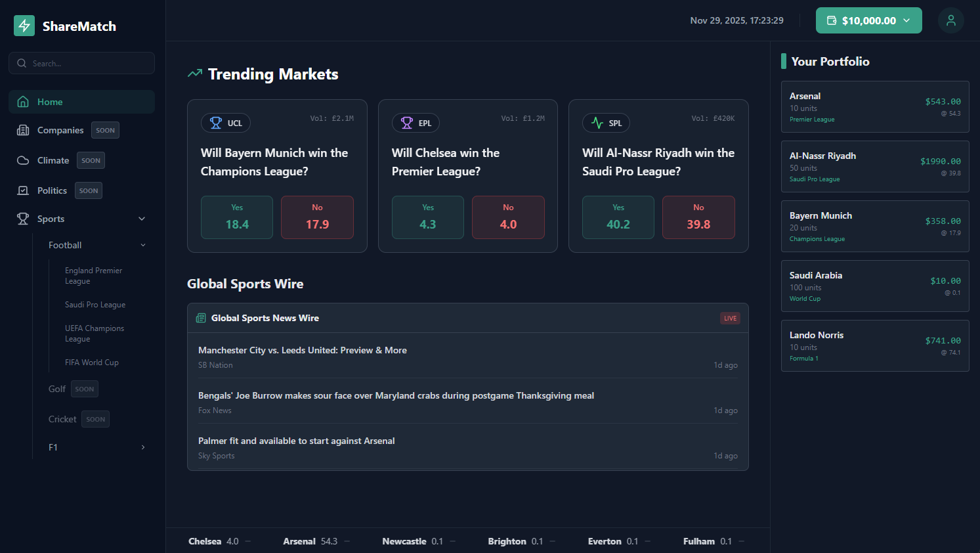Viewport: 980px width, 553px height.
Task: Click the wallet icon on the balance button
Action: click(x=831, y=20)
